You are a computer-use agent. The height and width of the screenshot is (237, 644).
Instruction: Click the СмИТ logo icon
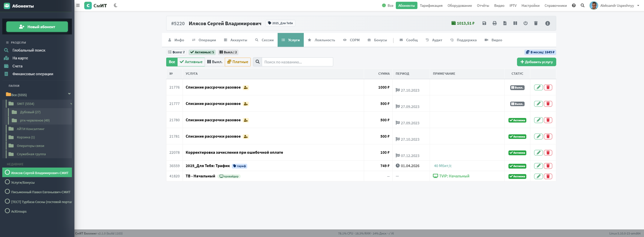88,5
